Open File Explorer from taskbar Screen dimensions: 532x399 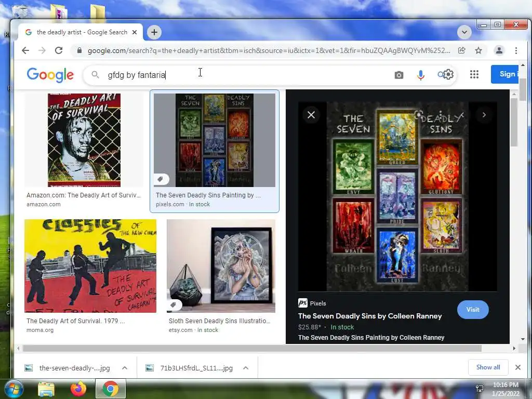tap(46, 389)
